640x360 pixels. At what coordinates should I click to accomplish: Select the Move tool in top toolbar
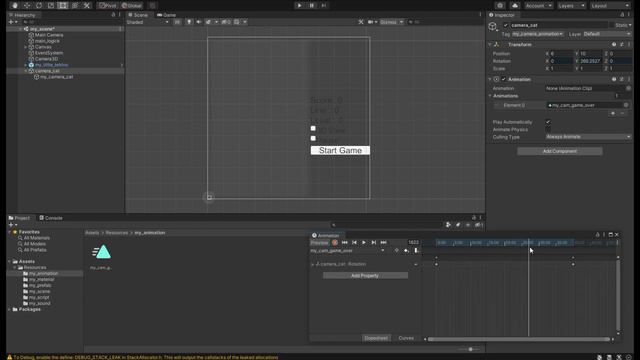tap(27, 6)
